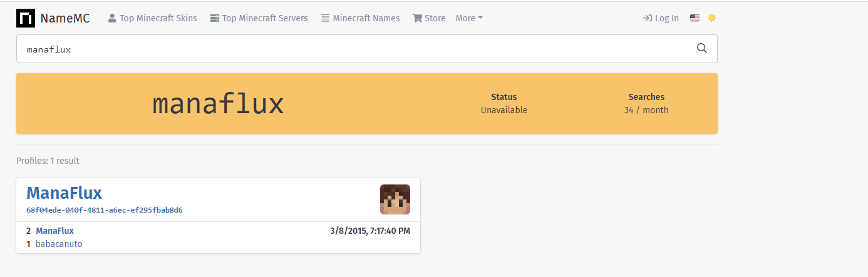This screenshot has height=277, width=868.
Task: Select name history entry ManaFlux
Action: click(x=54, y=231)
